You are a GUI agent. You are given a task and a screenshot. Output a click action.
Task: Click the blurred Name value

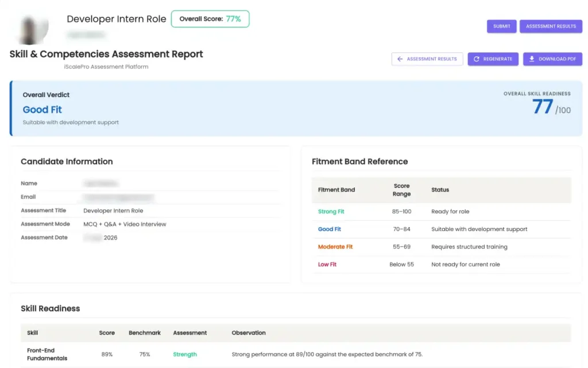100,183
